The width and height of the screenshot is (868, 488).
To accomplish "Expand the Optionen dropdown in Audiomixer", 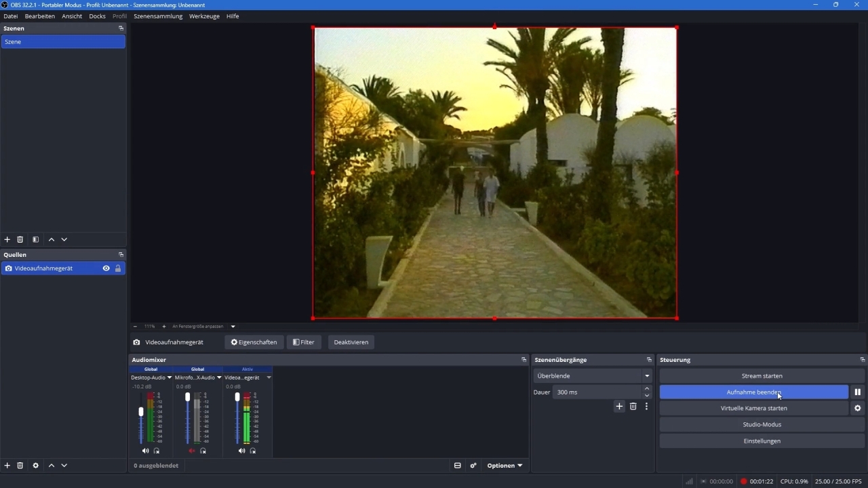I will [505, 466].
